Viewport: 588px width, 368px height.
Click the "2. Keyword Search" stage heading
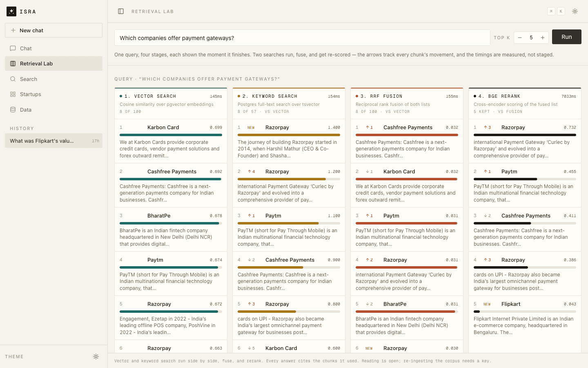click(270, 96)
